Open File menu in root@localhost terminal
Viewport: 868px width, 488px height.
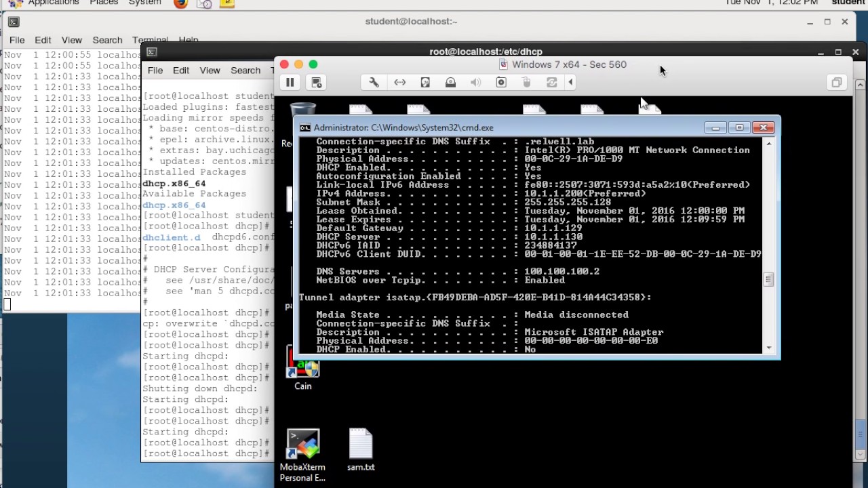coord(155,70)
